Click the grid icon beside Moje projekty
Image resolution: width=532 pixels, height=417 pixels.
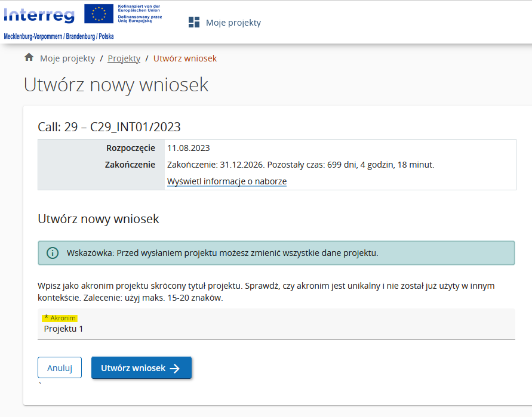[194, 22]
